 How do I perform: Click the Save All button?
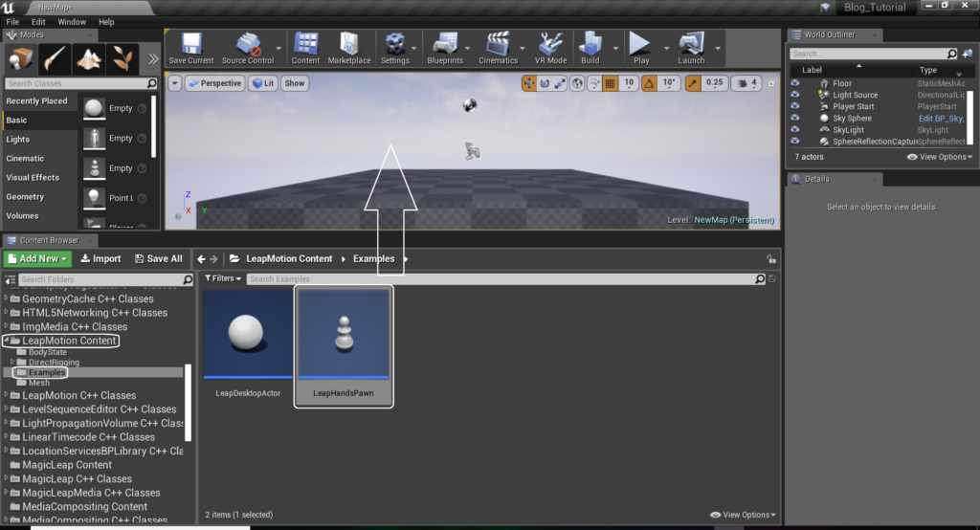pyautogui.click(x=158, y=258)
